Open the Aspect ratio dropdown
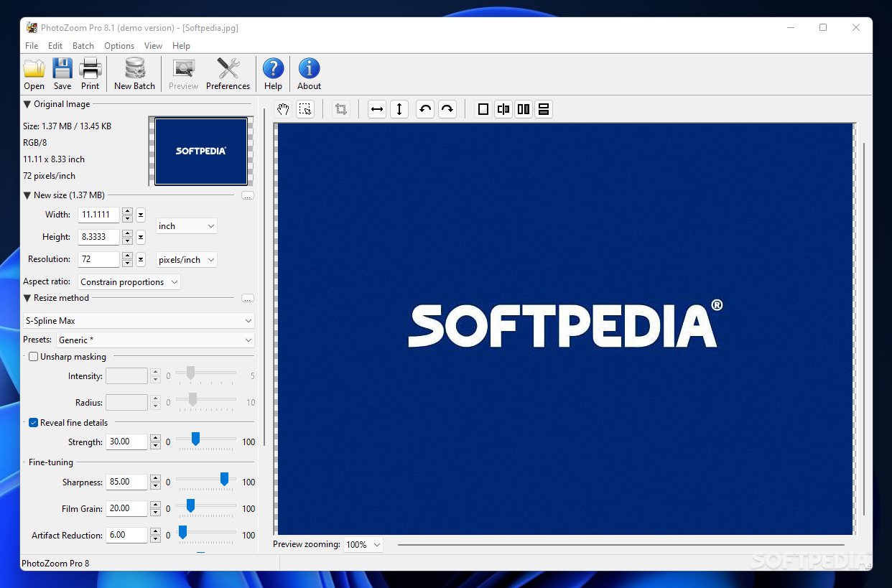The height and width of the screenshot is (588, 892). tap(129, 282)
